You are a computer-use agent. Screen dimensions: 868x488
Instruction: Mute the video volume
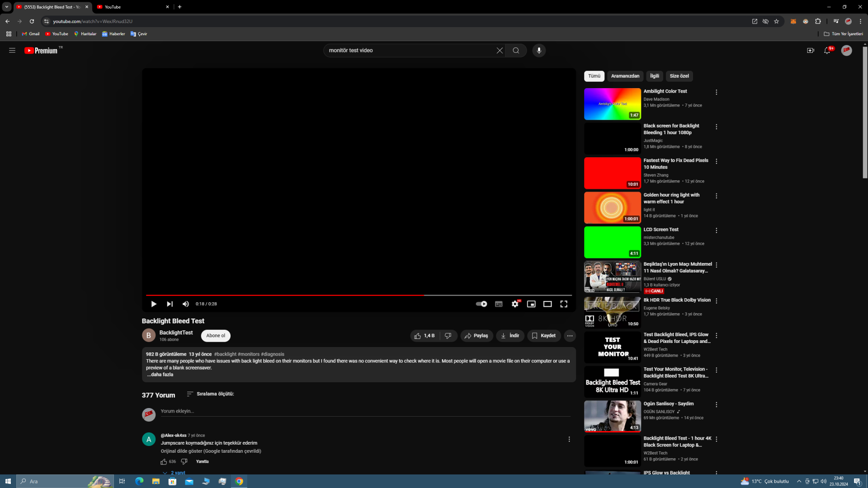click(186, 304)
